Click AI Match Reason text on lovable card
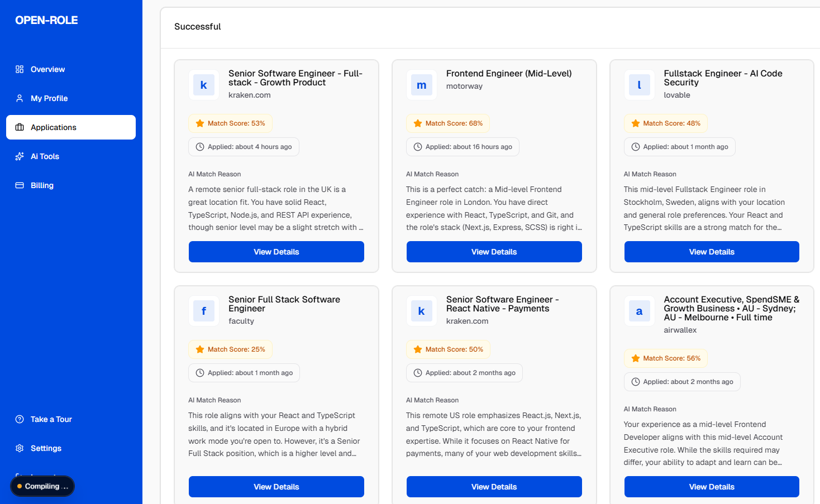This screenshot has height=504, width=820. tap(704, 208)
